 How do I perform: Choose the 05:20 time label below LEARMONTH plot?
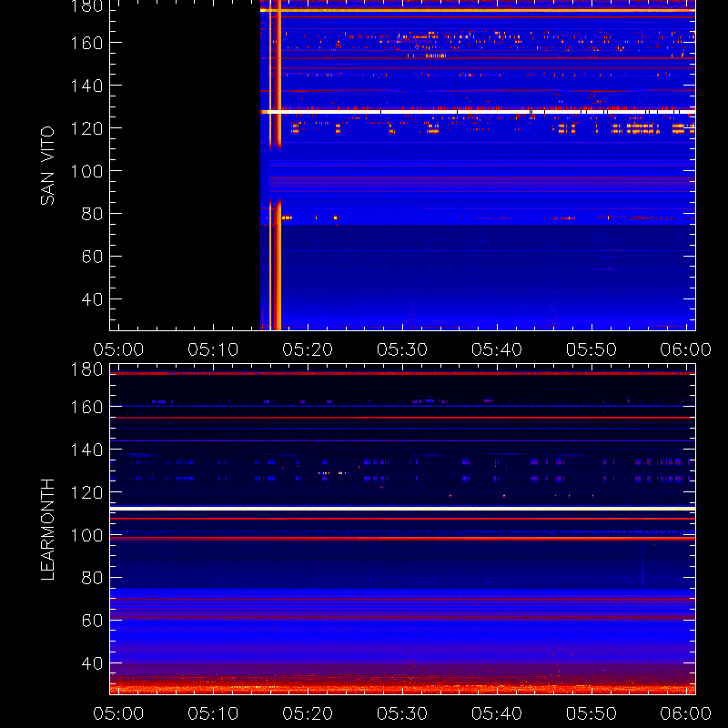(x=308, y=713)
